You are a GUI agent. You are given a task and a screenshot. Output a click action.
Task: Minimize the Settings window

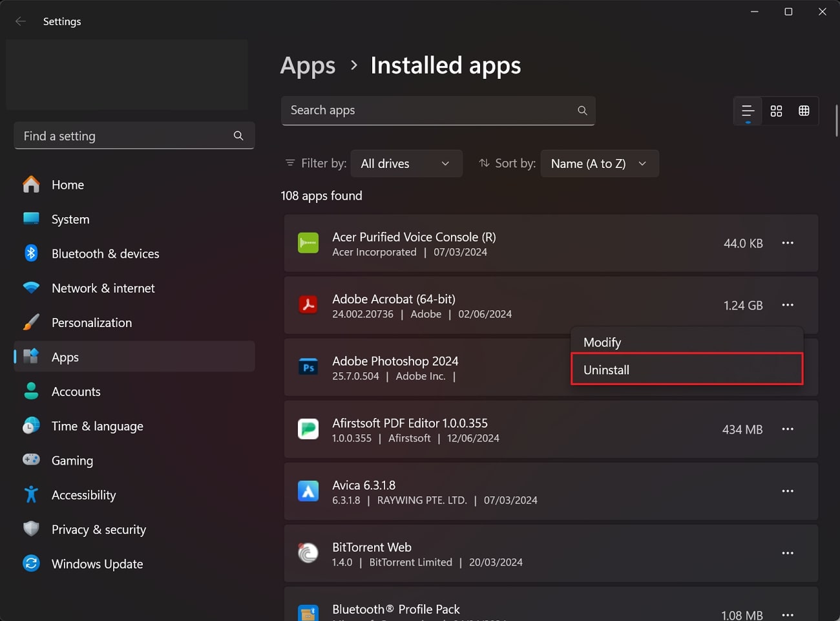tap(754, 12)
